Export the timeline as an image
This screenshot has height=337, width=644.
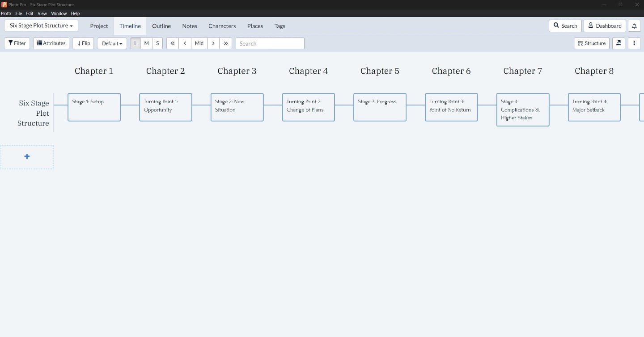[x=619, y=43]
